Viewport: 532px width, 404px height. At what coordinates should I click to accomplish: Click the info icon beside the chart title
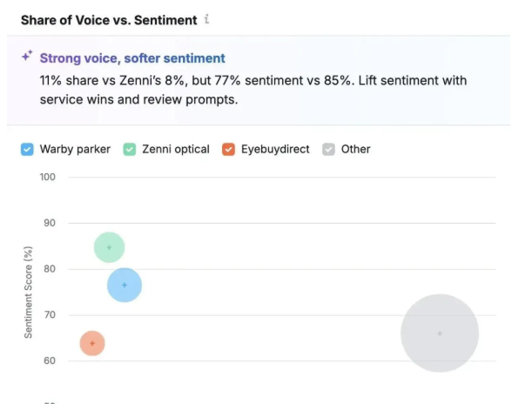coord(207,19)
